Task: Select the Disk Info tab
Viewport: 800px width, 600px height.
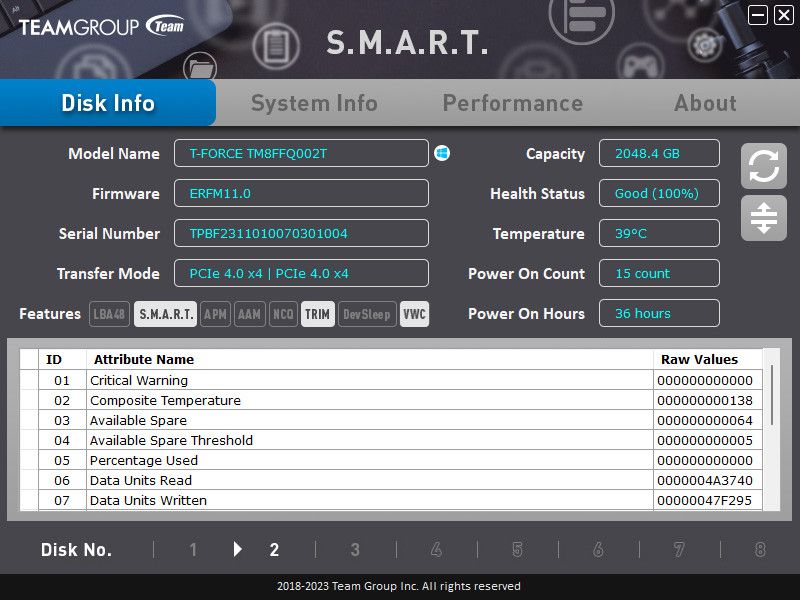Action: pos(108,103)
